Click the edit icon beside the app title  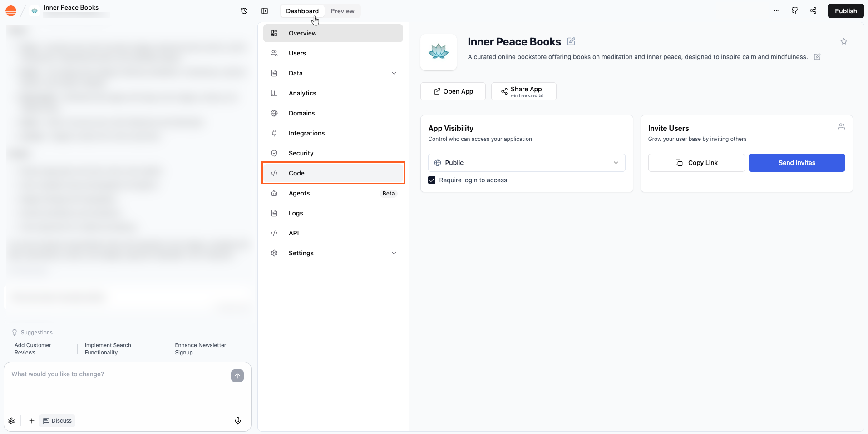tap(571, 41)
